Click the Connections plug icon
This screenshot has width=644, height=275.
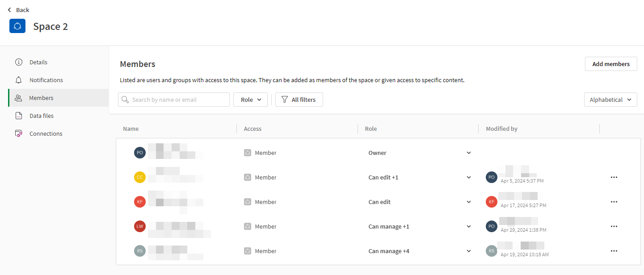19,133
